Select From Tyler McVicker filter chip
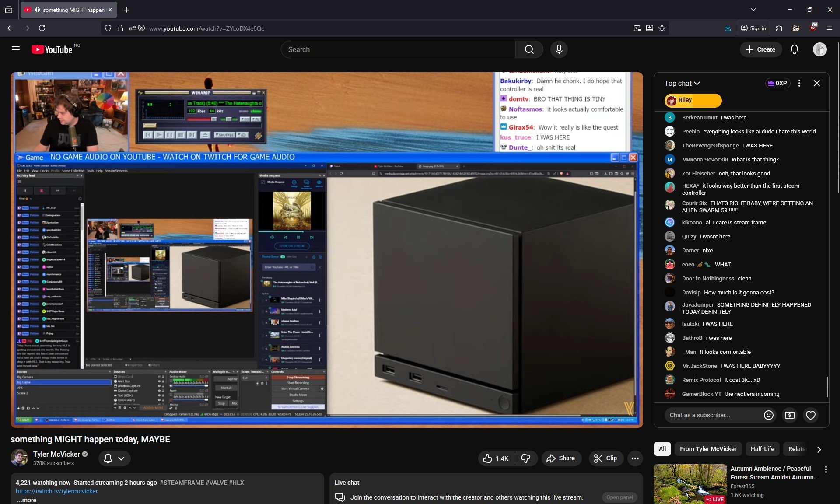 point(707,449)
